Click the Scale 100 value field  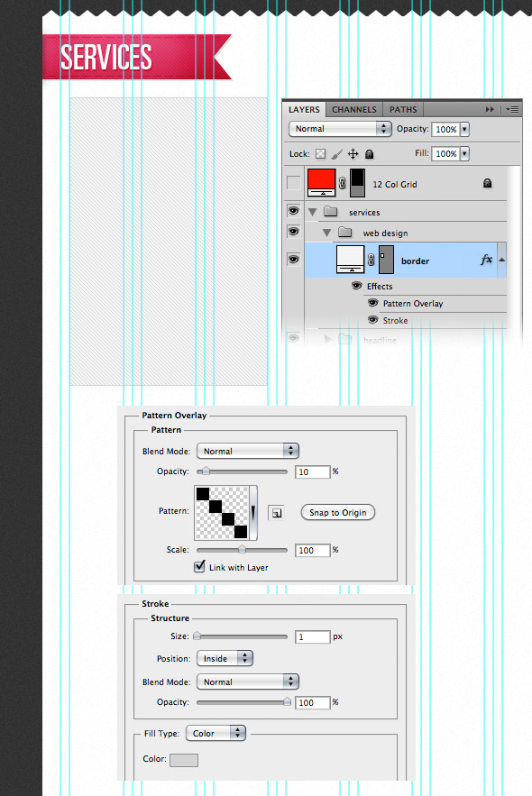click(312, 550)
